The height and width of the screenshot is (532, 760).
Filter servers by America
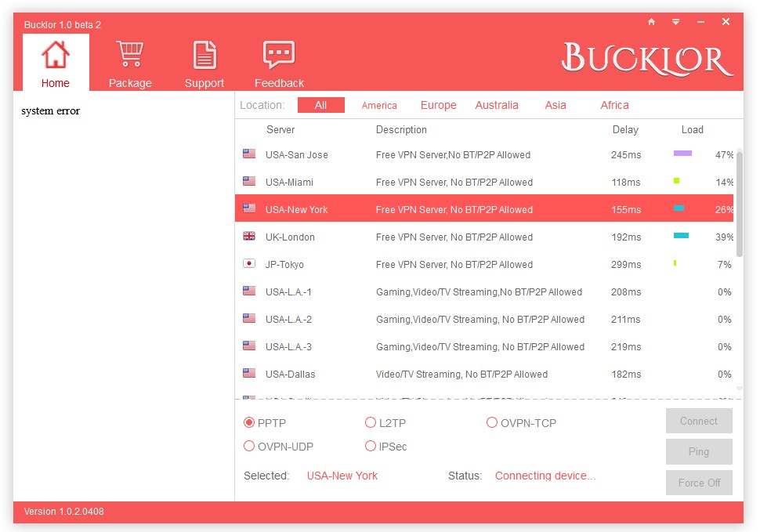(x=379, y=105)
